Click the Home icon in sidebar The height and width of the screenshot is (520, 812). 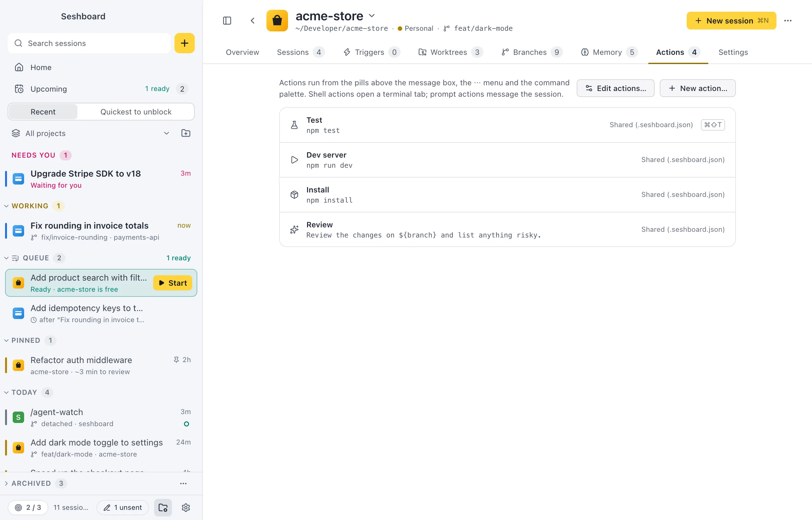tap(19, 67)
